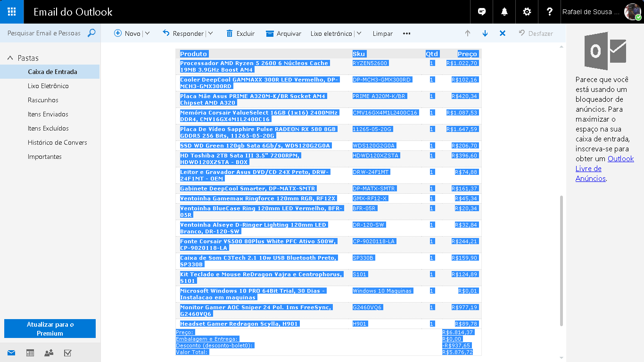Create a new message with Novo
Screen dimensions: 644x362
point(127,33)
